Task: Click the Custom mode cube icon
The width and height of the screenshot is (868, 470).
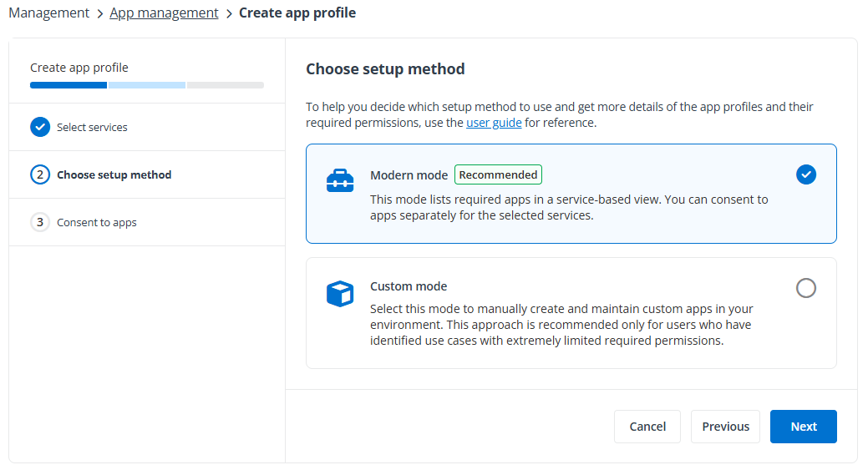Action: click(340, 294)
